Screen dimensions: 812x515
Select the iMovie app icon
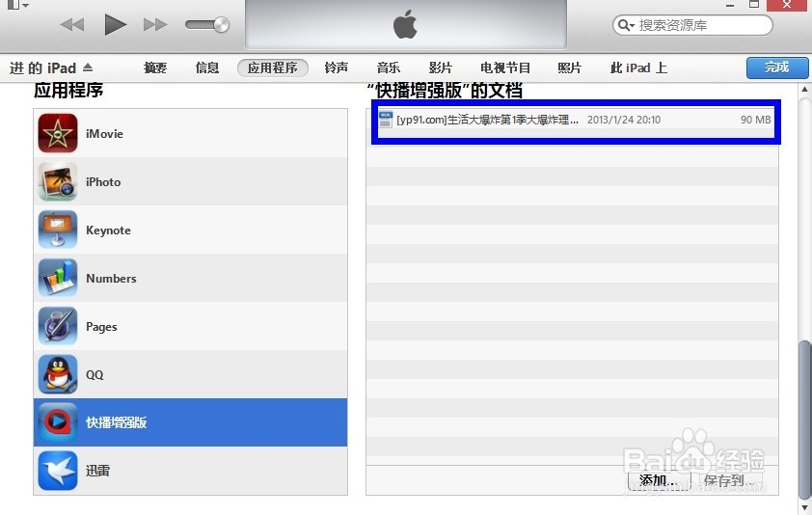click(58, 134)
